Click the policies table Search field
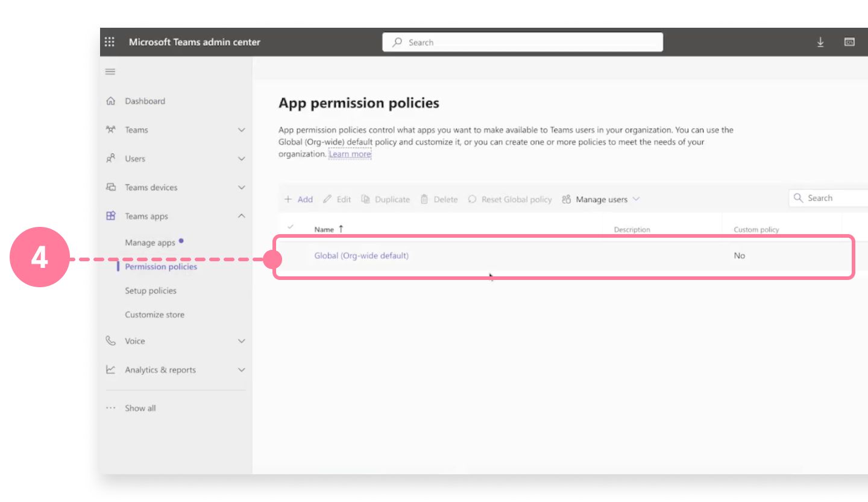868x502 pixels. (x=829, y=198)
